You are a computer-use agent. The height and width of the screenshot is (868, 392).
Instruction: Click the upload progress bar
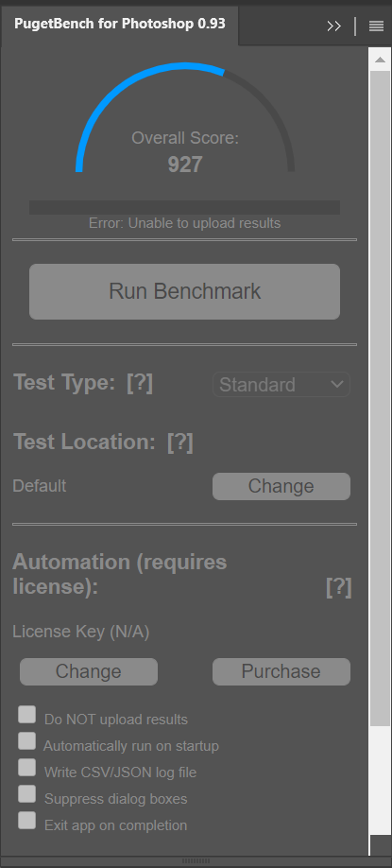coord(185,208)
